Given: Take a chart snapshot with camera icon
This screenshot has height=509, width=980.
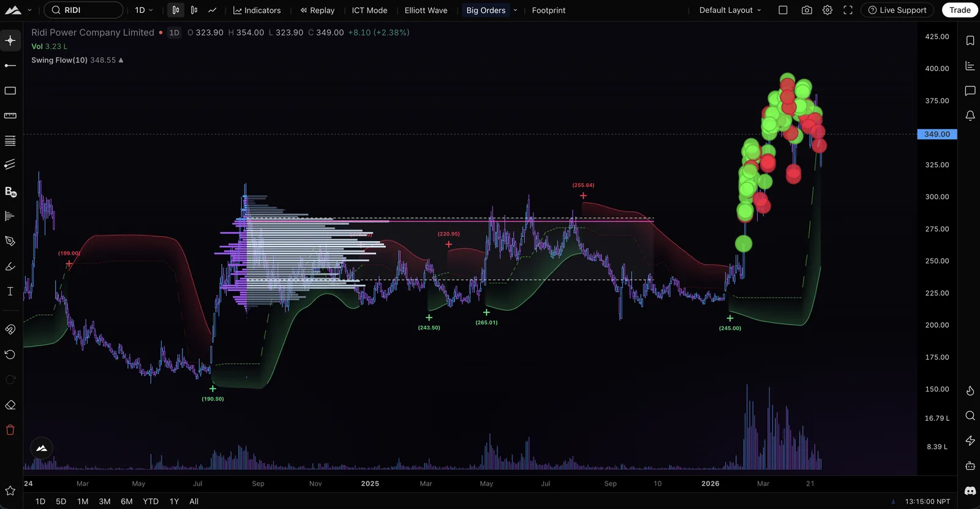Looking at the screenshot, I should pyautogui.click(x=807, y=10).
